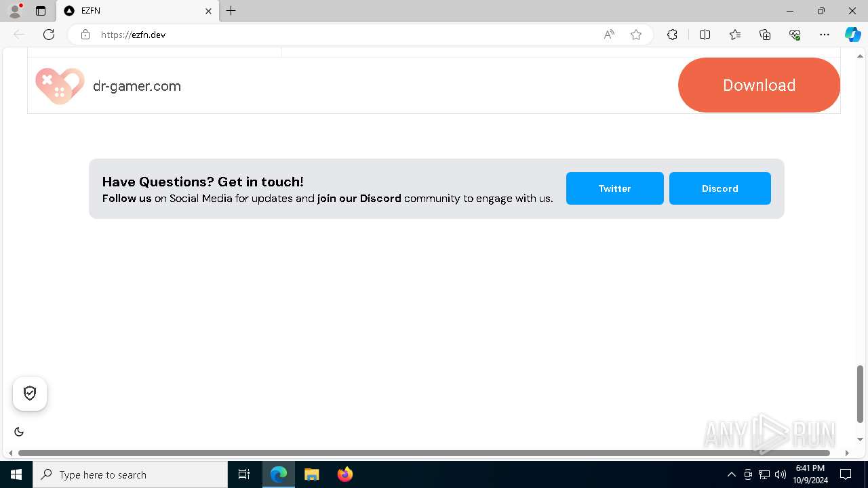Click the dr-gamer.com heart gamepad logo
868x488 pixels.
click(x=60, y=86)
